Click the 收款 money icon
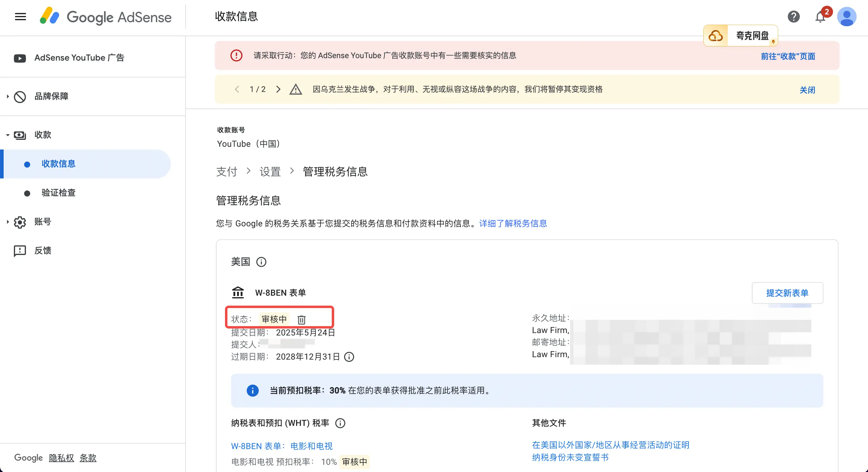This screenshot has height=472, width=868. click(20, 135)
